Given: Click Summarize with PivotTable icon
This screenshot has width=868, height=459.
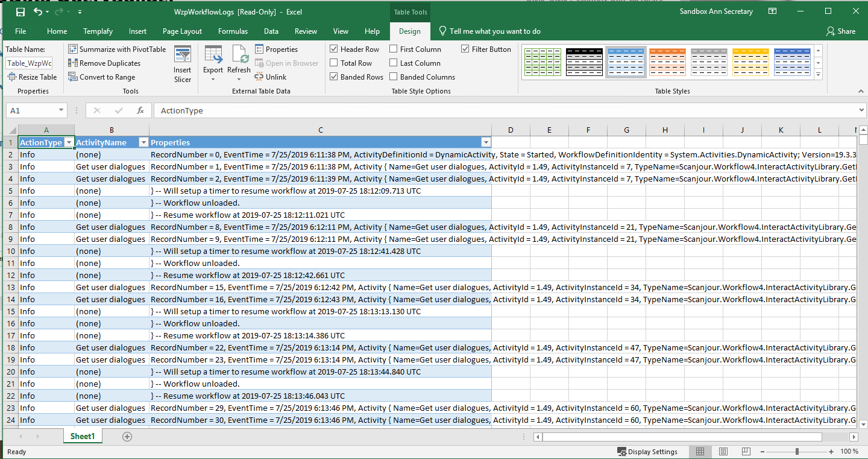Looking at the screenshot, I should tap(73, 49).
